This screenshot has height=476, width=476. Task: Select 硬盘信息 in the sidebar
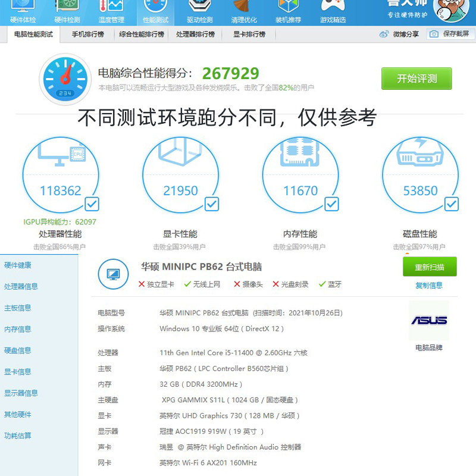[18, 350]
